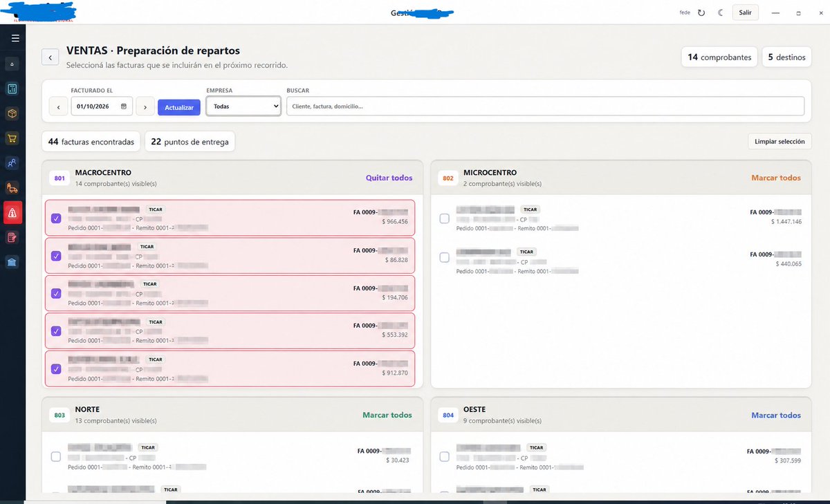
Task: Uncheck the invoice of $ 966.456
Action: pyautogui.click(x=56, y=218)
